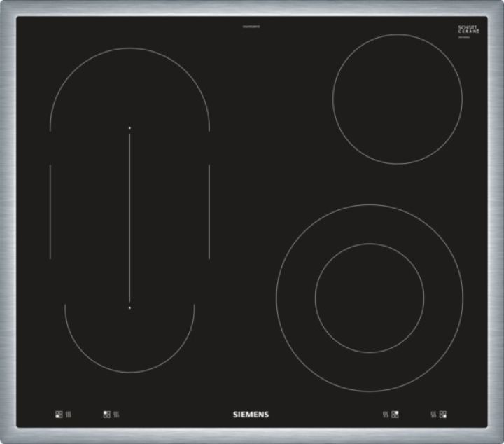Click the SCHOTT CERAN logo
Viewport: 504px width, 444px height.
coord(468,30)
